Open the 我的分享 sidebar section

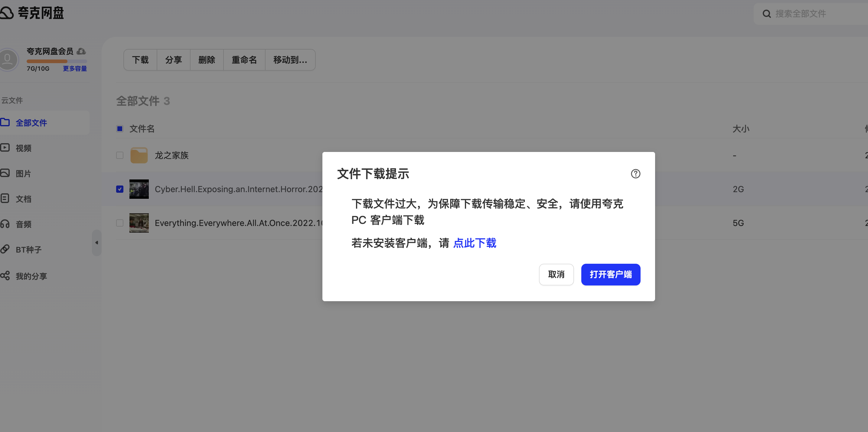pyautogui.click(x=44, y=276)
